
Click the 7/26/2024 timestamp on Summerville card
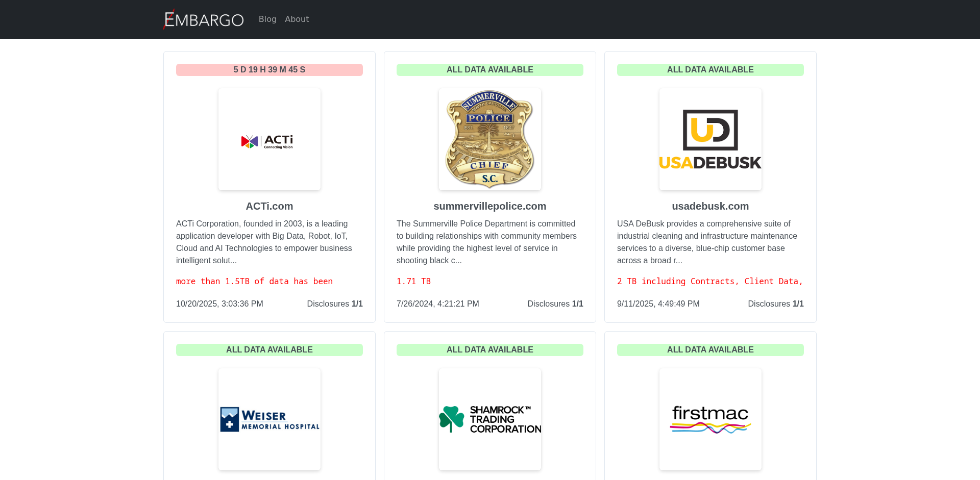click(x=437, y=304)
